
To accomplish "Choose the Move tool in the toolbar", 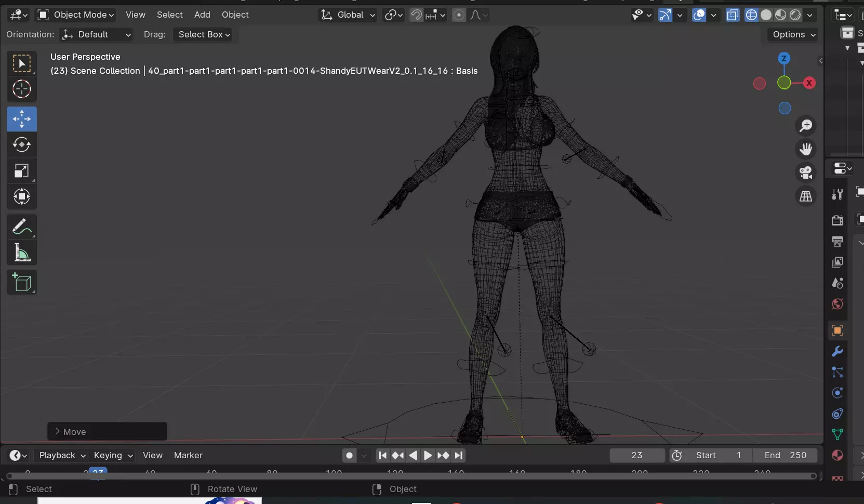I will (x=22, y=119).
